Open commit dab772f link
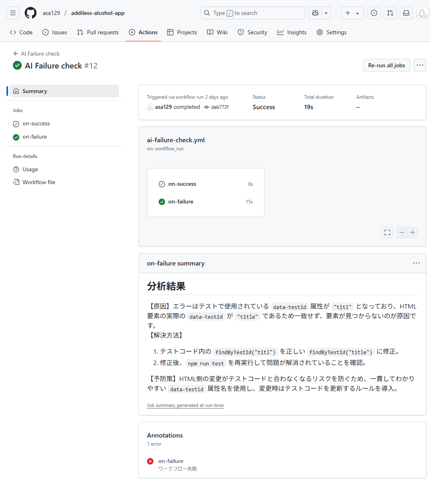This screenshot has width=430, height=504. point(220,107)
